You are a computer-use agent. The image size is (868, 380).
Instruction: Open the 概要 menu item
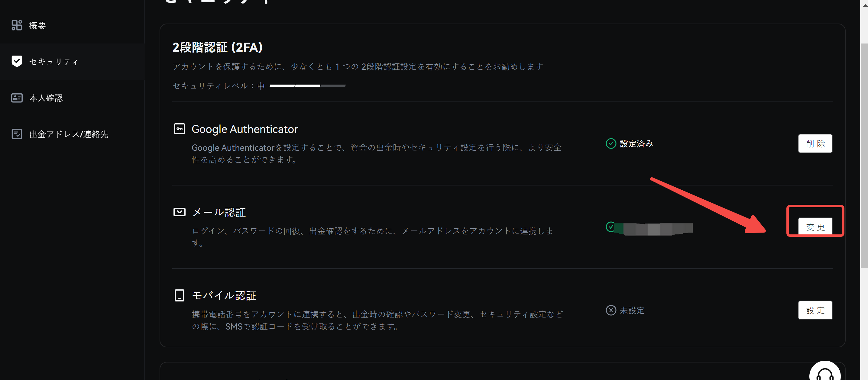[x=37, y=26]
